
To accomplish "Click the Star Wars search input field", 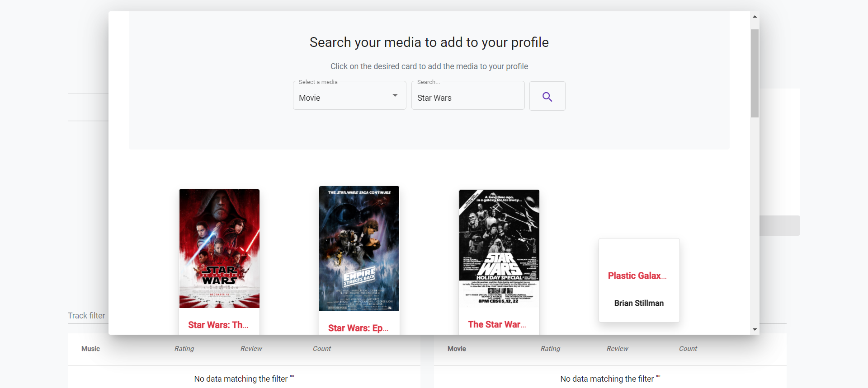I will pyautogui.click(x=468, y=96).
